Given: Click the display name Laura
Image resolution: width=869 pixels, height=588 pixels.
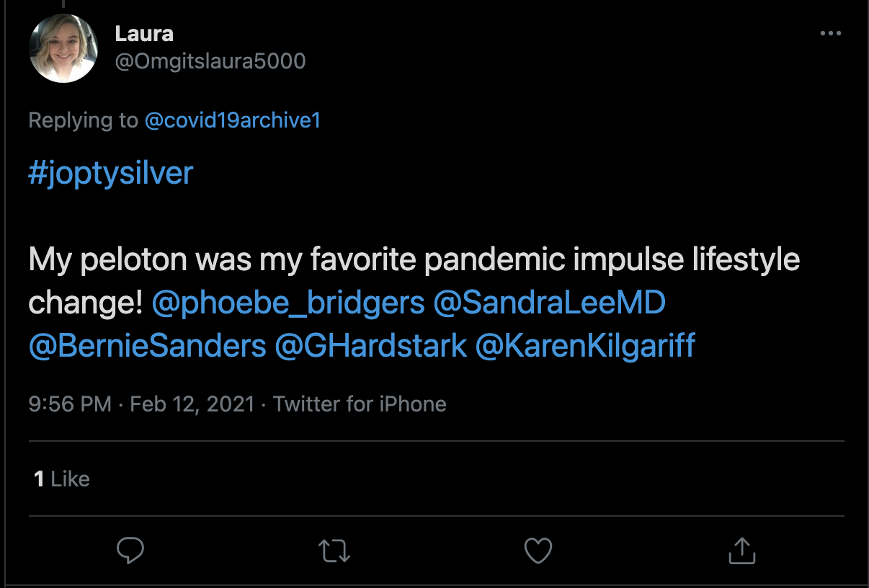Looking at the screenshot, I should pos(144,33).
